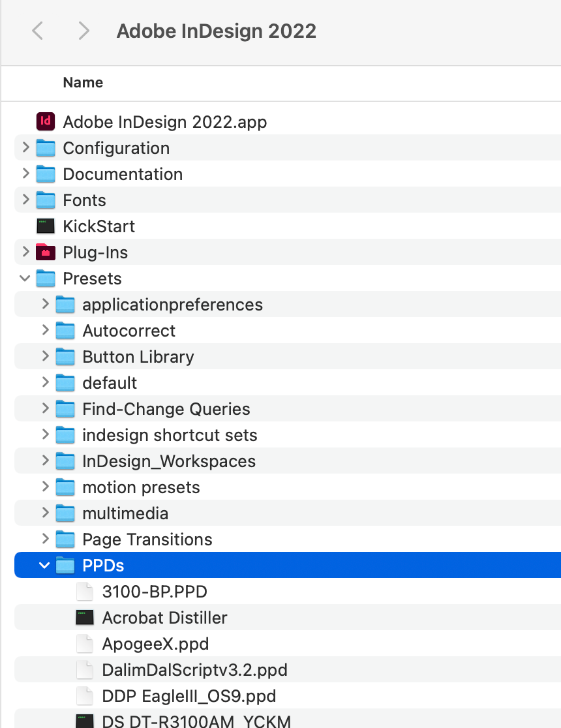Select the indesign shortcut sets name
The height and width of the screenshot is (728, 561).
click(x=170, y=436)
